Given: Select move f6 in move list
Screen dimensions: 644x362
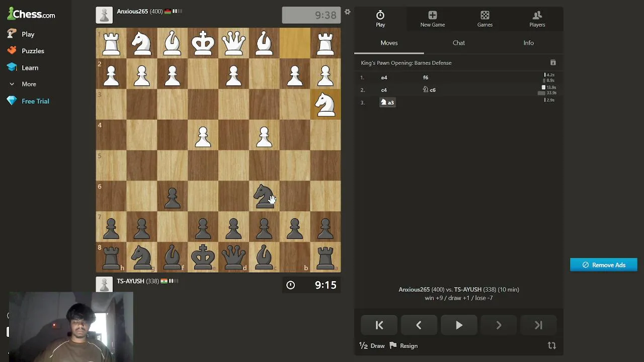Looking at the screenshot, I should [426, 77].
